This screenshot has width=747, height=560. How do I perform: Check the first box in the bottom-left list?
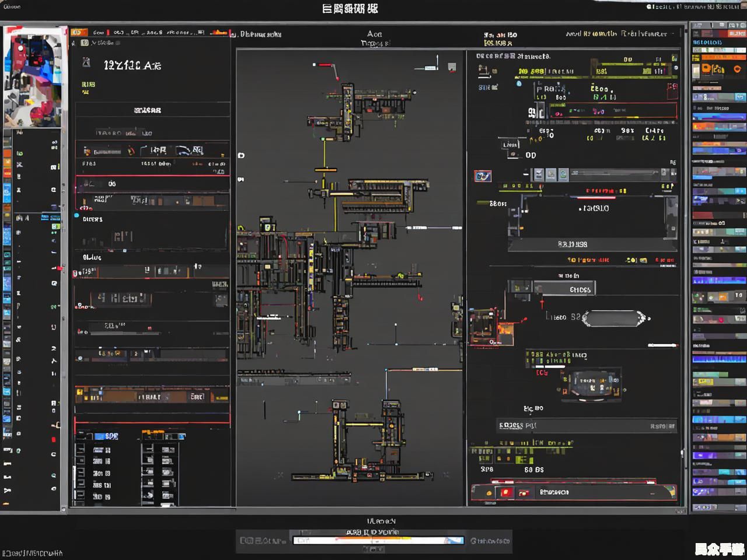click(81, 449)
